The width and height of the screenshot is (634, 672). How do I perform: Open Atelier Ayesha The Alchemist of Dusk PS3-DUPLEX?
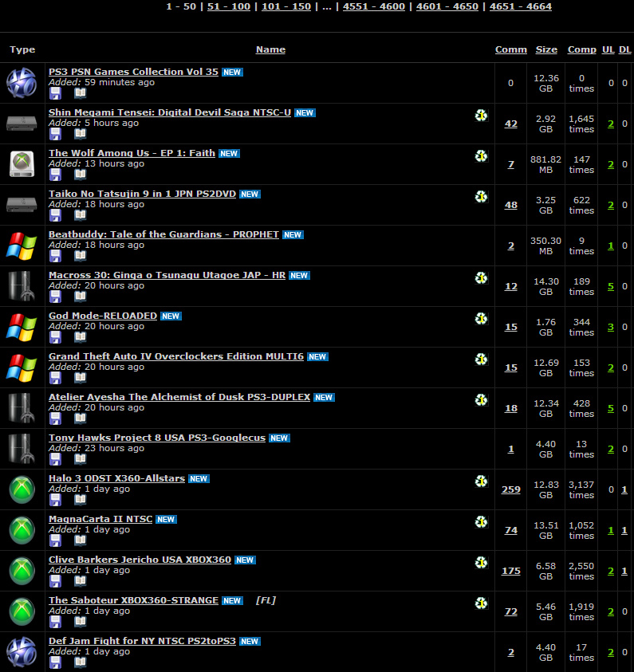tap(179, 397)
